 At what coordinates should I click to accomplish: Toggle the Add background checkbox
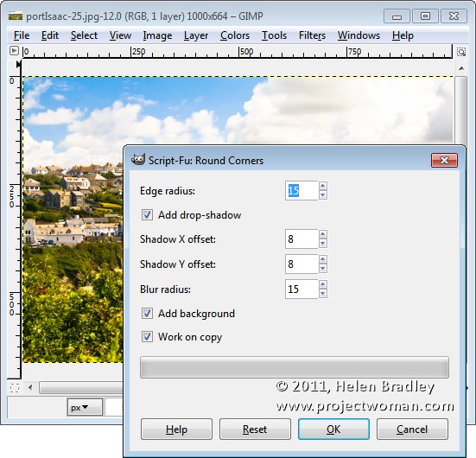pyautogui.click(x=147, y=313)
